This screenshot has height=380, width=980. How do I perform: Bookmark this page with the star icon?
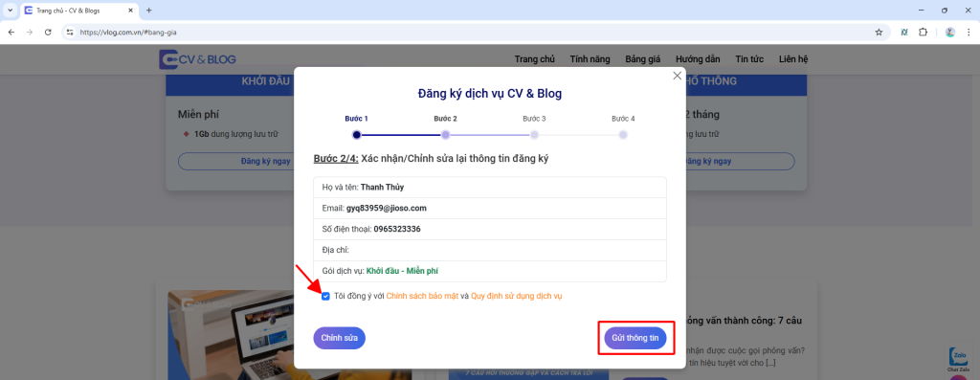(x=879, y=32)
